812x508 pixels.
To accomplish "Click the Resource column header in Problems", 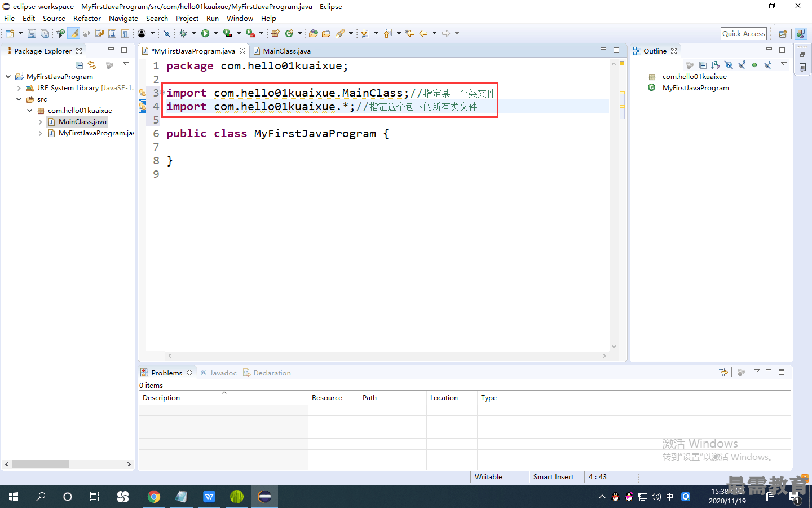I will click(x=333, y=398).
